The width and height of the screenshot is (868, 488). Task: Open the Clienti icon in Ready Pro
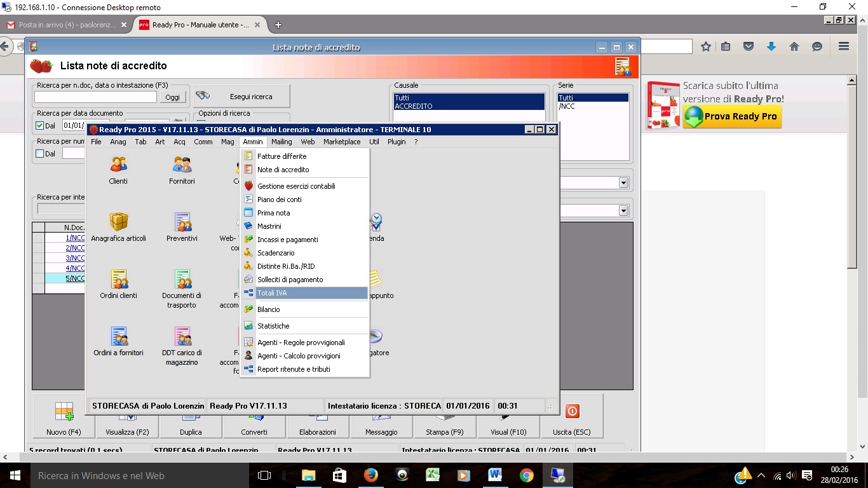118,165
